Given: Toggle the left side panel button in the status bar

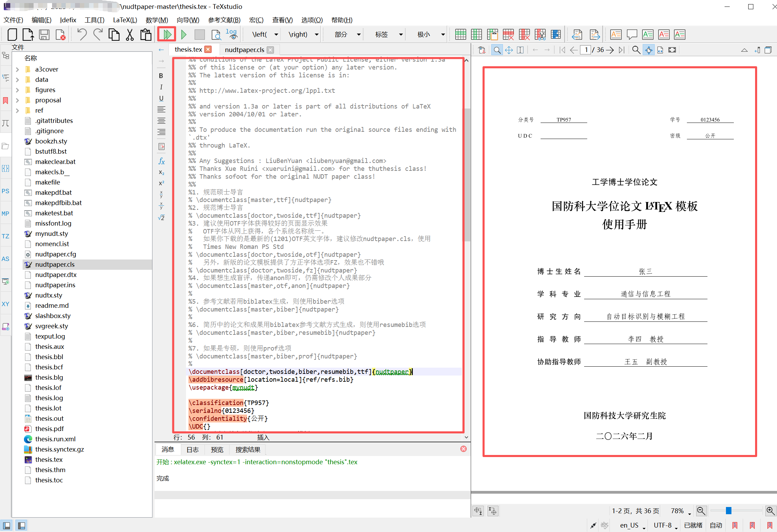Looking at the screenshot, I should click(x=7, y=525).
